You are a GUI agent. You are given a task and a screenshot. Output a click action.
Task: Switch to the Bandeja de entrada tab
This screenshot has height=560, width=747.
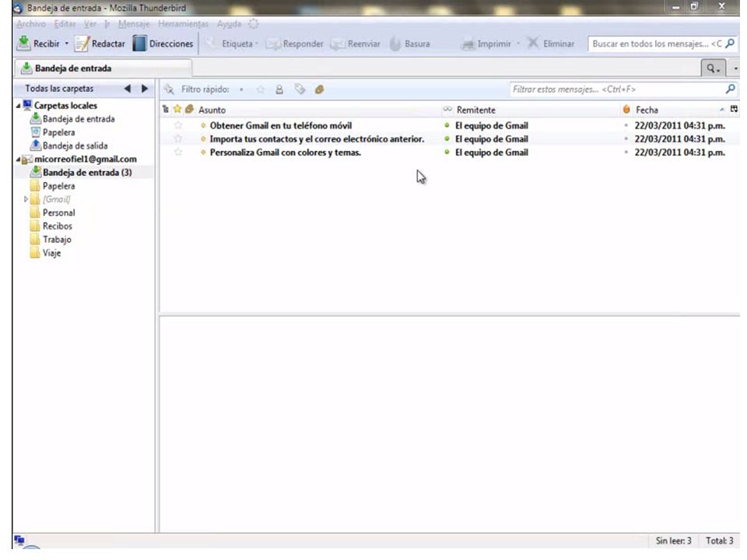[103, 68]
